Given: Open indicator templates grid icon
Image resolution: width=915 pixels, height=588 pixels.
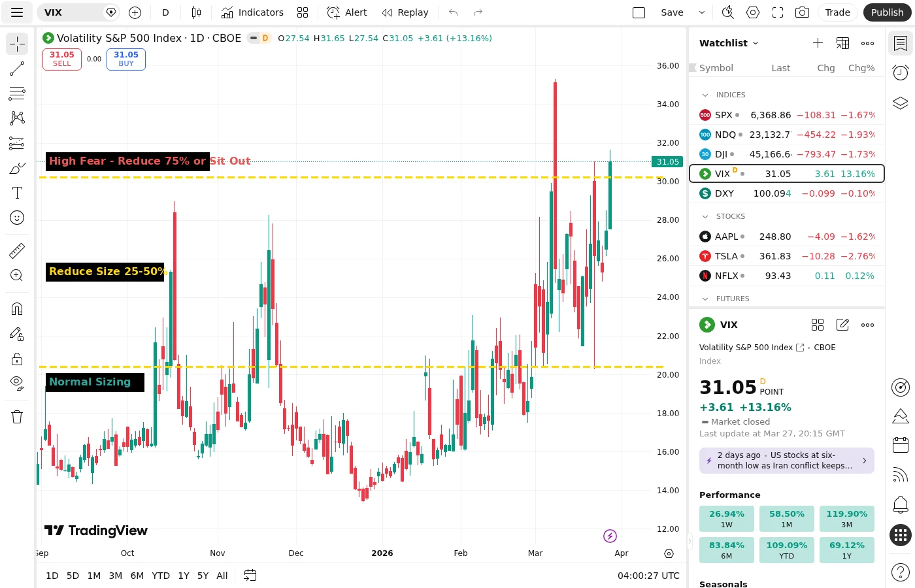Looking at the screenshot, I should coord(303,12).
